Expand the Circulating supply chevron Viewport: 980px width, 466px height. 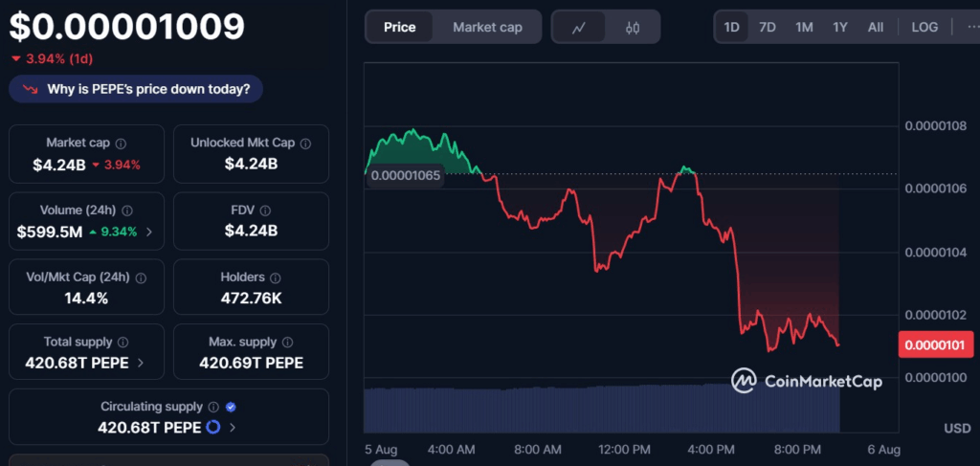(x=233, y=428)
